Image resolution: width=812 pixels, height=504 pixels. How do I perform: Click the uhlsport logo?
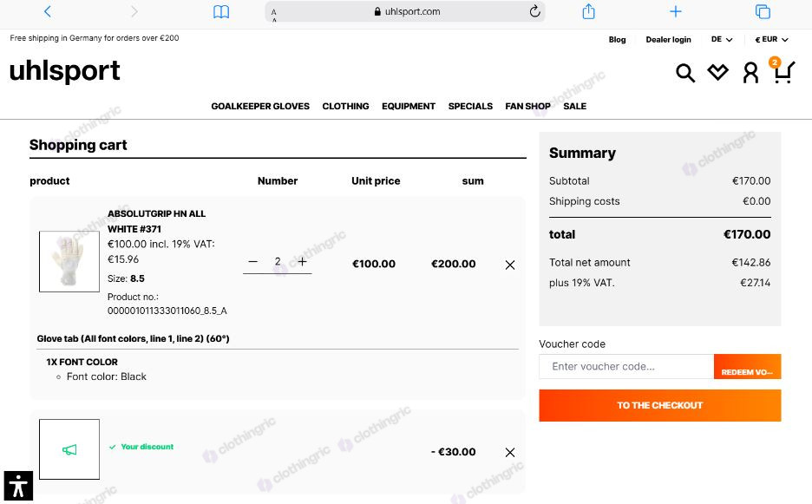pos(65,70)
